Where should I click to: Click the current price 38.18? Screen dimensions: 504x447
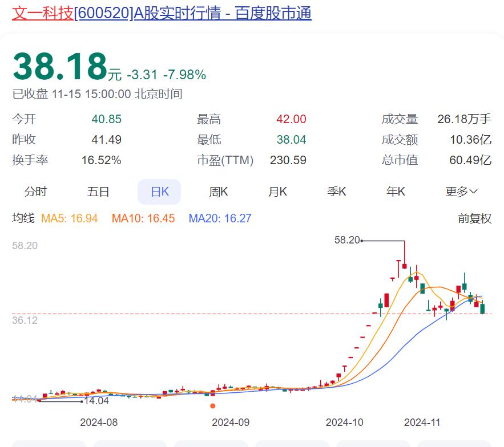[x=60, y=67]
